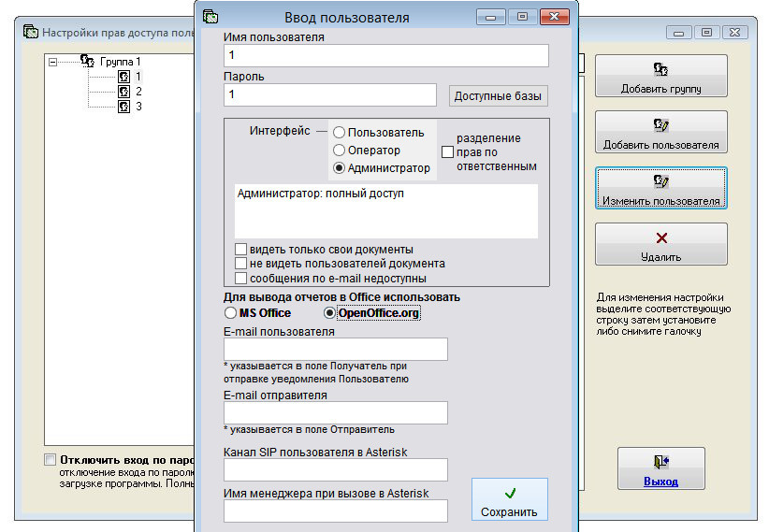769x532 pixels.
Task: Click the Добавить группу button icon
Action: (660, 69)
